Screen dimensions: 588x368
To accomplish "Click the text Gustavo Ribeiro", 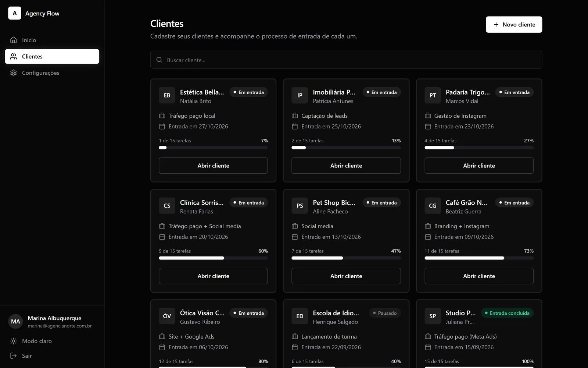I will pyautogui.click(x=200, y=322).
